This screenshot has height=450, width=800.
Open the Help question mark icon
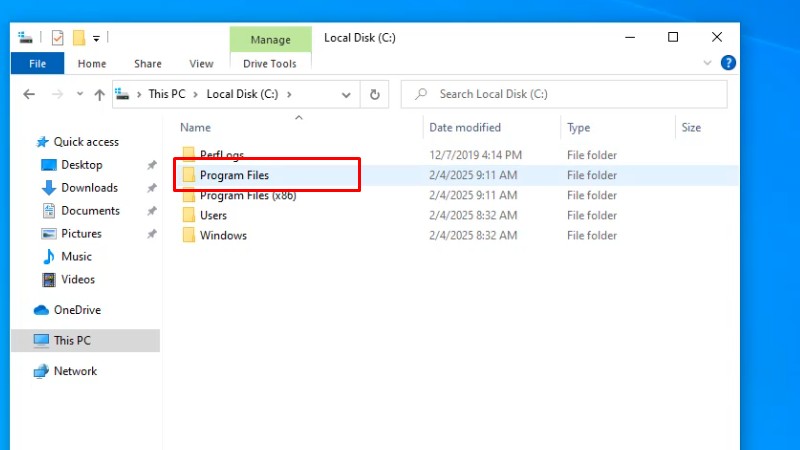[729, 63]
